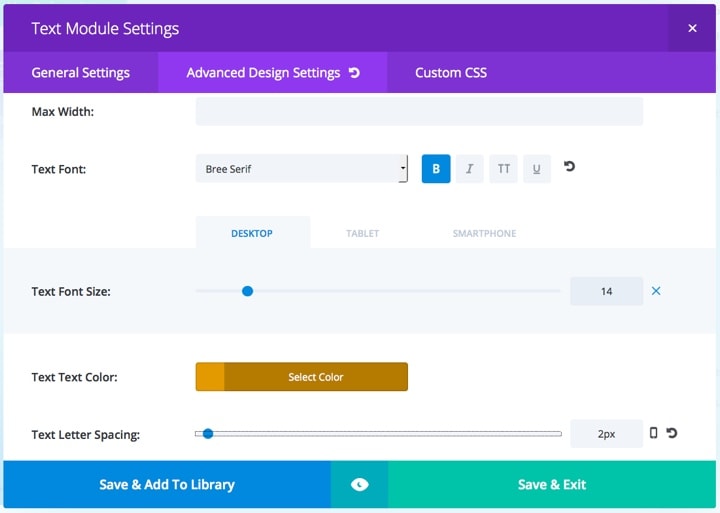This screenshot has width=720, height=513.
Task: Click Save & Add To Library
Action: pyautogui.click(x=167, y=484)
